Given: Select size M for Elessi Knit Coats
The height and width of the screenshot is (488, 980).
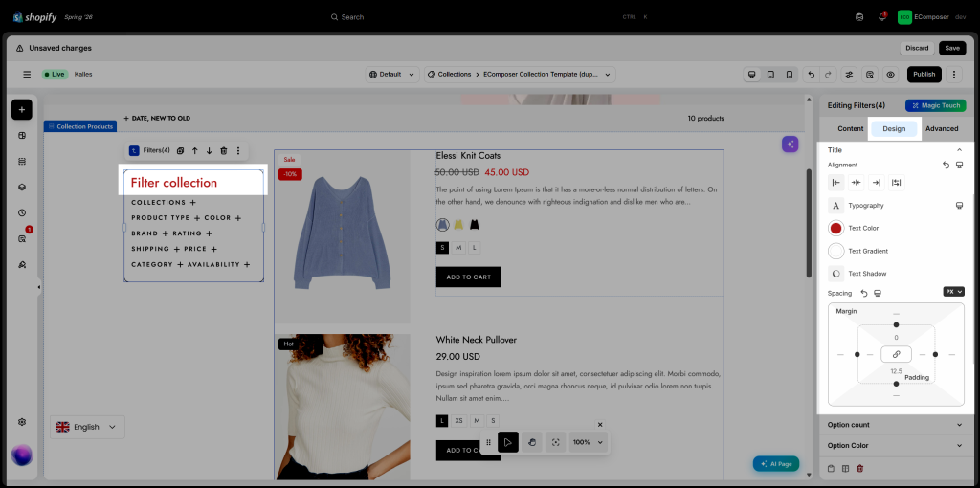Looking at the screenshot, I should coord(458,248).
